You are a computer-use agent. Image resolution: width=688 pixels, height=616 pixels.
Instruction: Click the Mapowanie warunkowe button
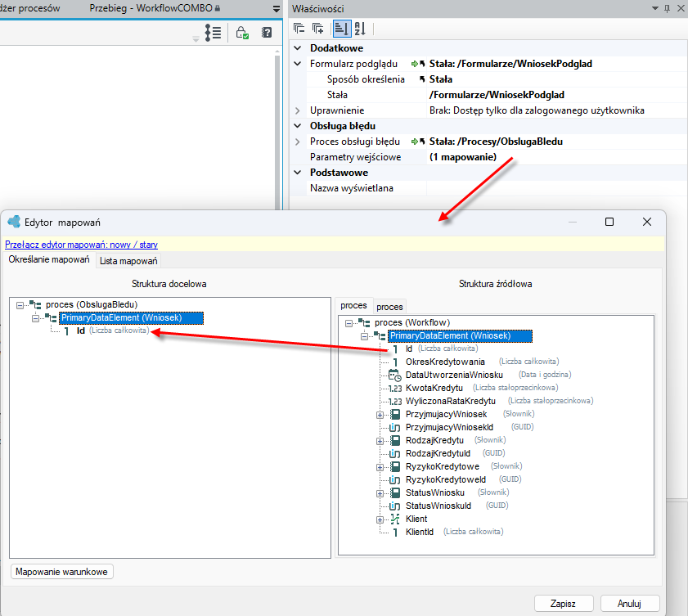coord(62,572)
